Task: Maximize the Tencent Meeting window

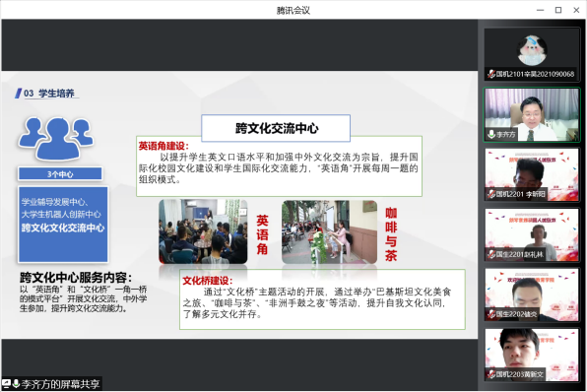Action: pyautogui.click(x=558, y=10)
